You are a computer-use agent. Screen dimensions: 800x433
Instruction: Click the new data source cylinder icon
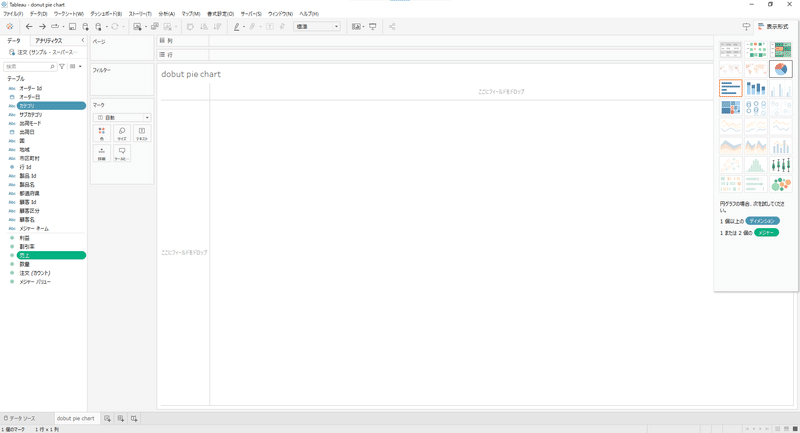coord(85,27)
